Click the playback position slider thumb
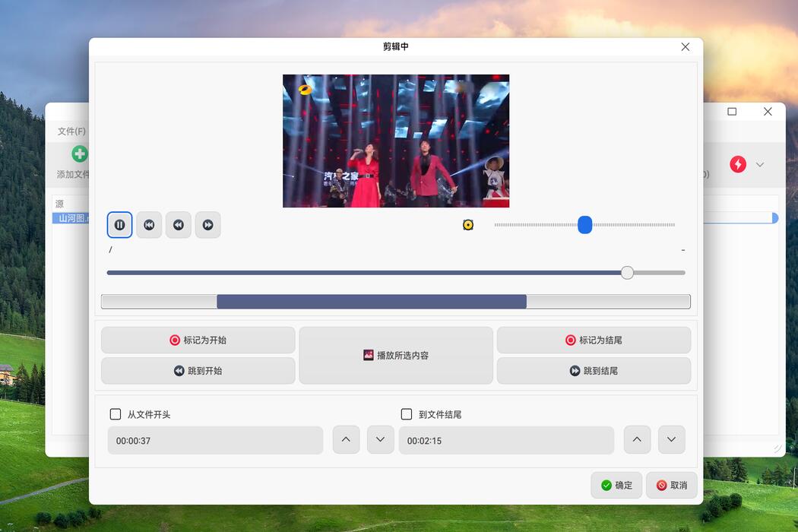This screenshot has height=532, width=798. [x=627, y=273]
